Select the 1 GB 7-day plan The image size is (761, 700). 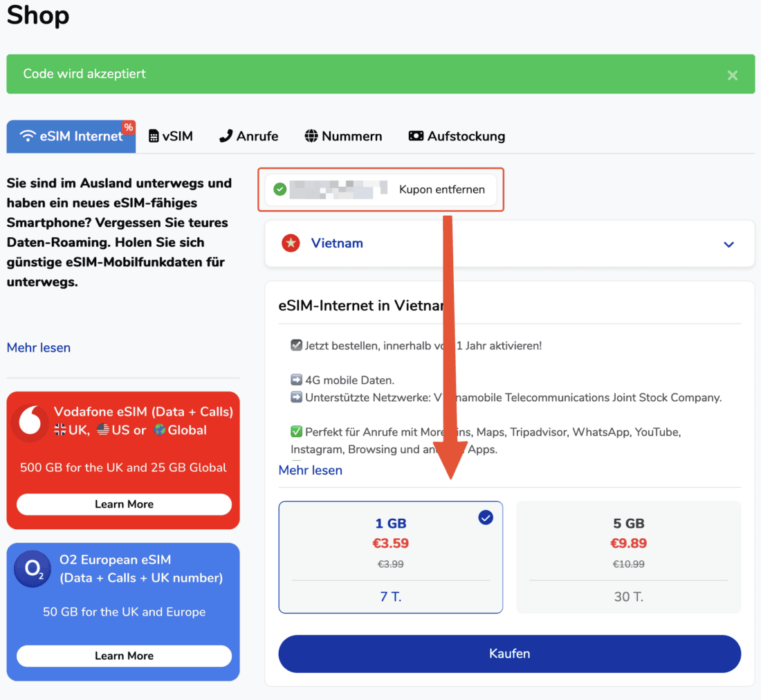(x=390, y=557)
